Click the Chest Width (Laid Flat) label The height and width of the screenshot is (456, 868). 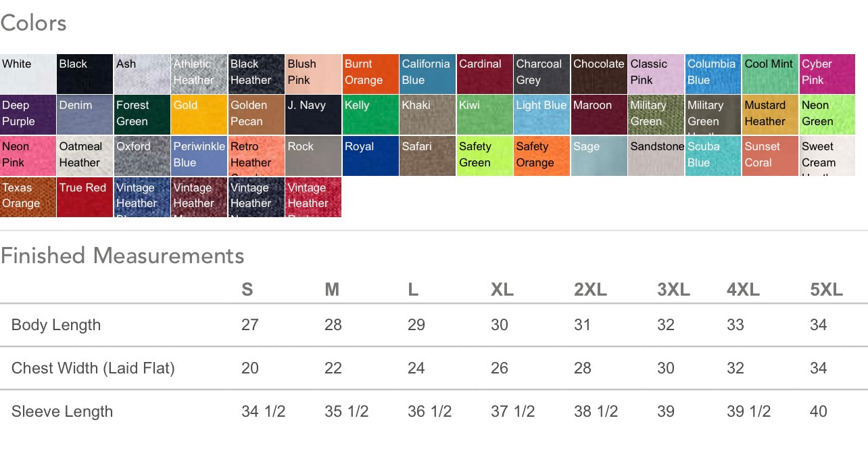pyautogui.click(x=93, y=368)
